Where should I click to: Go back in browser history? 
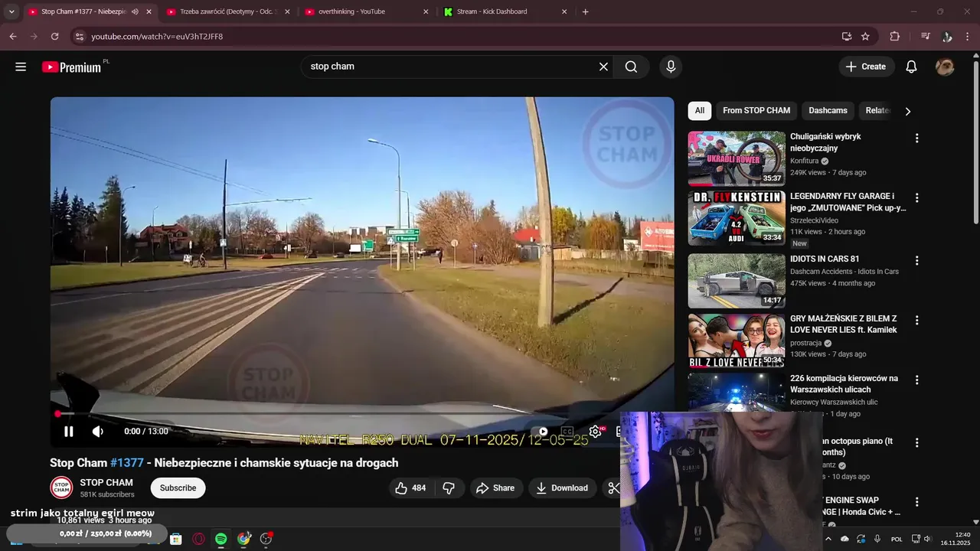point(13,36)
